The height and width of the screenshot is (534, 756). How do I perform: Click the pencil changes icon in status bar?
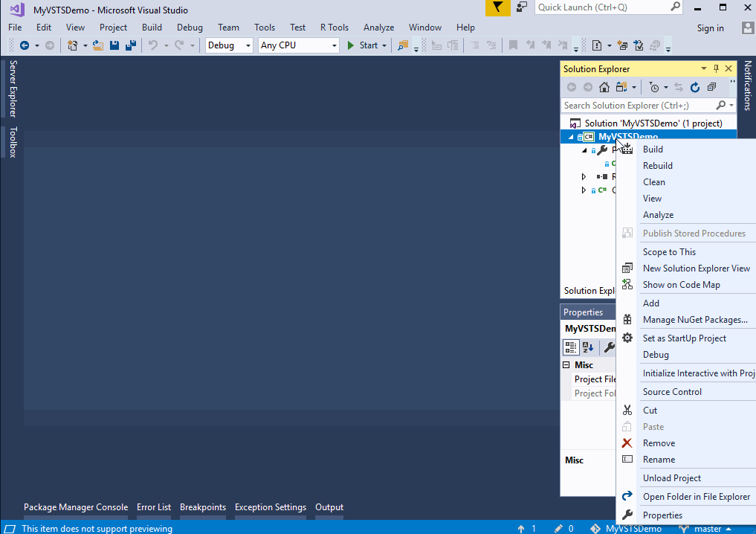(x=558, y=529)
